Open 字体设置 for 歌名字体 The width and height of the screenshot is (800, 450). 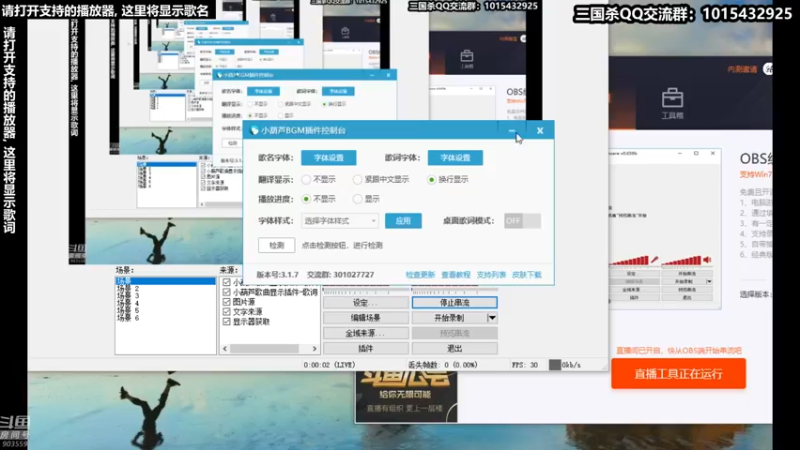(329, 158)
